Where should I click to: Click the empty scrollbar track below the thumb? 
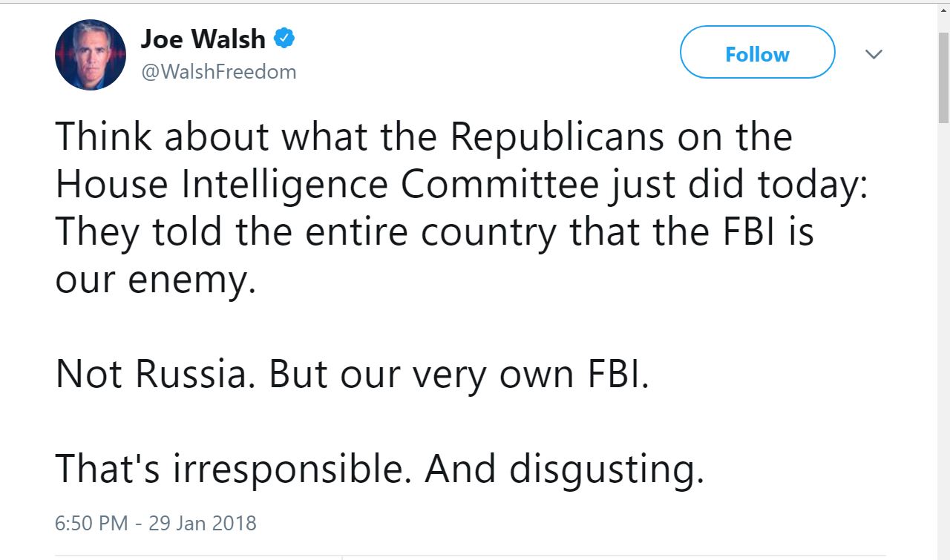coord(943,341)
